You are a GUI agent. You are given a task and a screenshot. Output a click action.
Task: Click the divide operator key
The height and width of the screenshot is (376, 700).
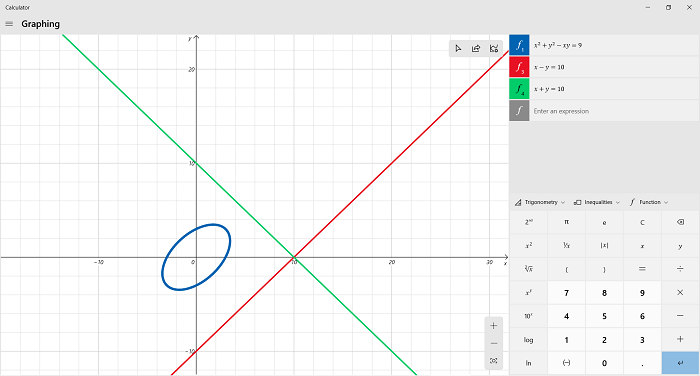[x=680, y=269]
